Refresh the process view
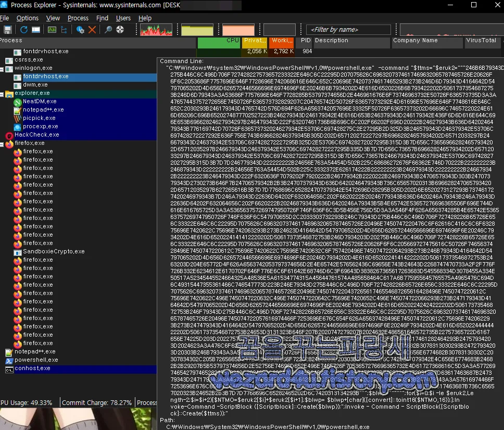The height and width of the screenshot is (430, 504). 24,29
